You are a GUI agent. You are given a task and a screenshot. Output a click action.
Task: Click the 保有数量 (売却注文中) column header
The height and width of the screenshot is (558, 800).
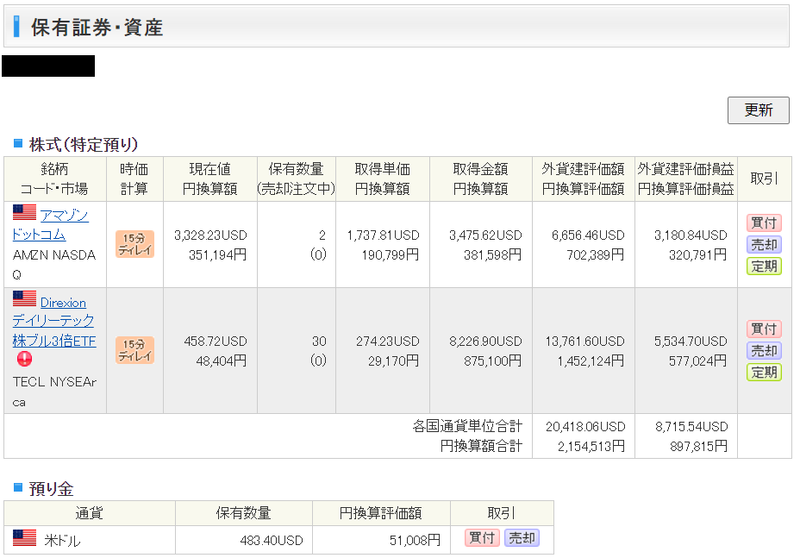point(296,179)
